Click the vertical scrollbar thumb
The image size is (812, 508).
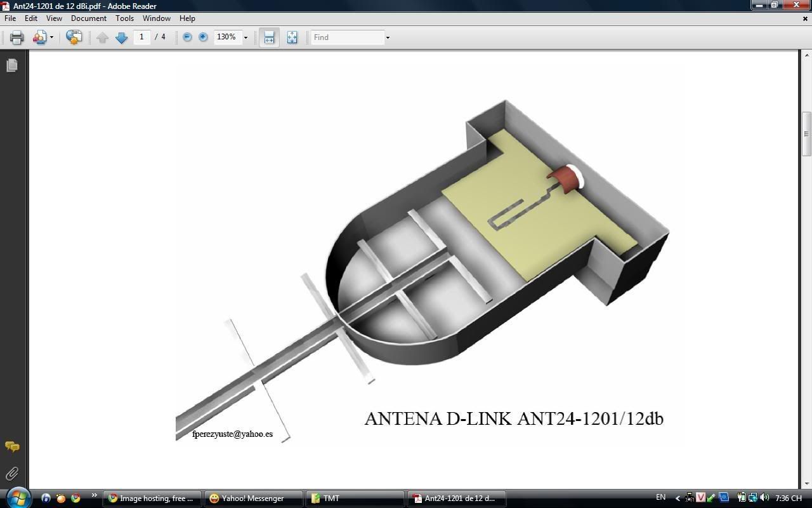(x=806, y=134)
